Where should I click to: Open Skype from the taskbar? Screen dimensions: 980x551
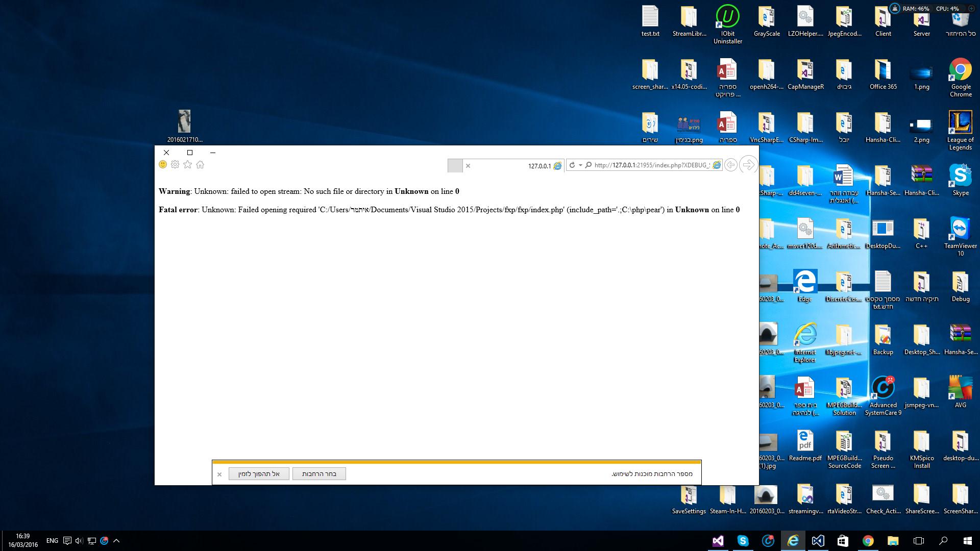click(743, 541)
